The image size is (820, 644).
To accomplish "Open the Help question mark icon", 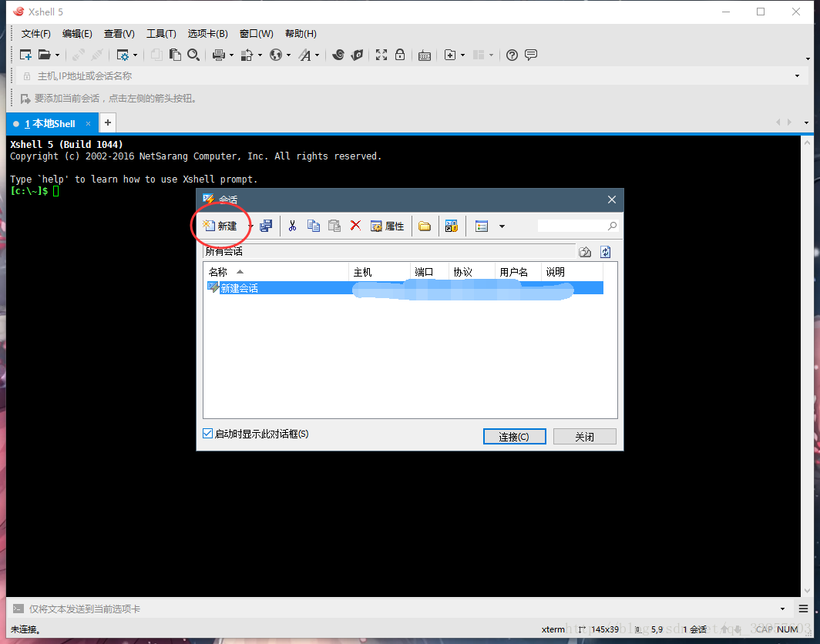I will coord(512,55).
